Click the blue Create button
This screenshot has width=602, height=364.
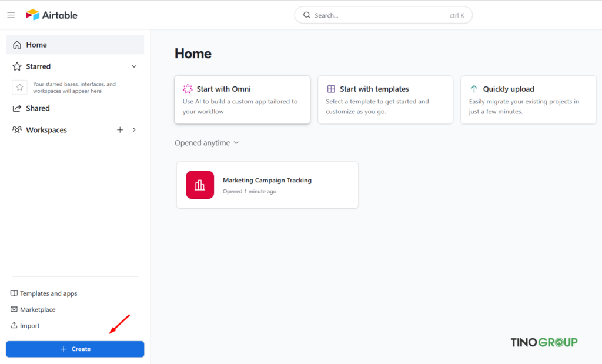[75, 349]
